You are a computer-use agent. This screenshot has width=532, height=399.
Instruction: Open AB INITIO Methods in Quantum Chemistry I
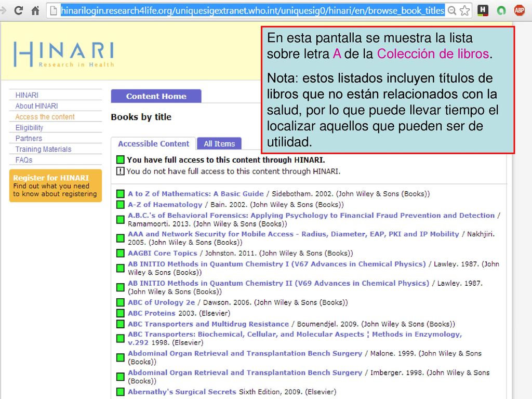[277, 263]
